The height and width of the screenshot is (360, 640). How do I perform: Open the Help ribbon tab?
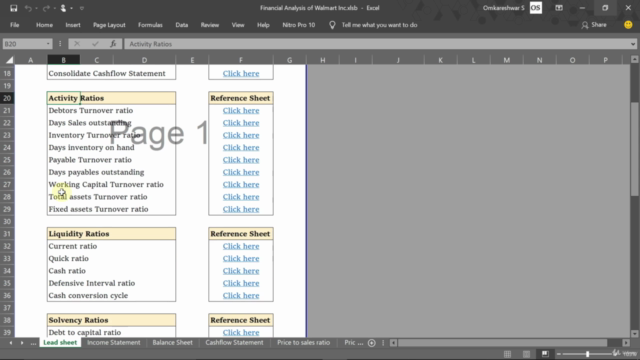coord(263,25)
